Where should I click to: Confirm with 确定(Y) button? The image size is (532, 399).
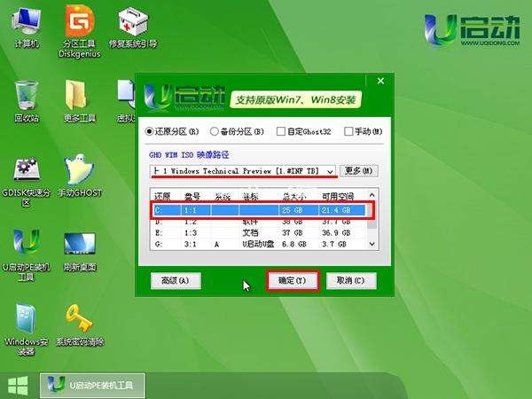tap(293, 280)
